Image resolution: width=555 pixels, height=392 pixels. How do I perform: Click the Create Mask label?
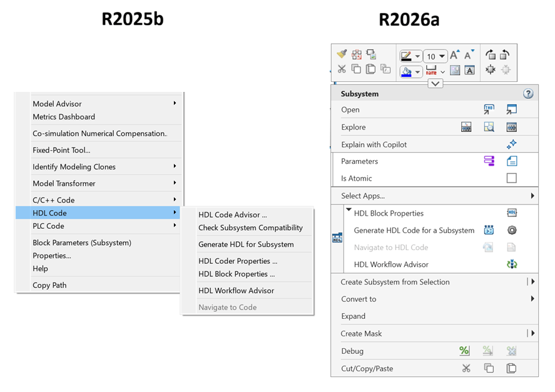tap(361, 333)
